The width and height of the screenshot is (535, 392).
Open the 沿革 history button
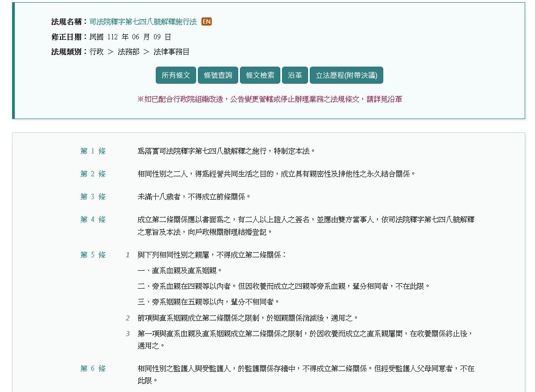[x=295, y=75]
